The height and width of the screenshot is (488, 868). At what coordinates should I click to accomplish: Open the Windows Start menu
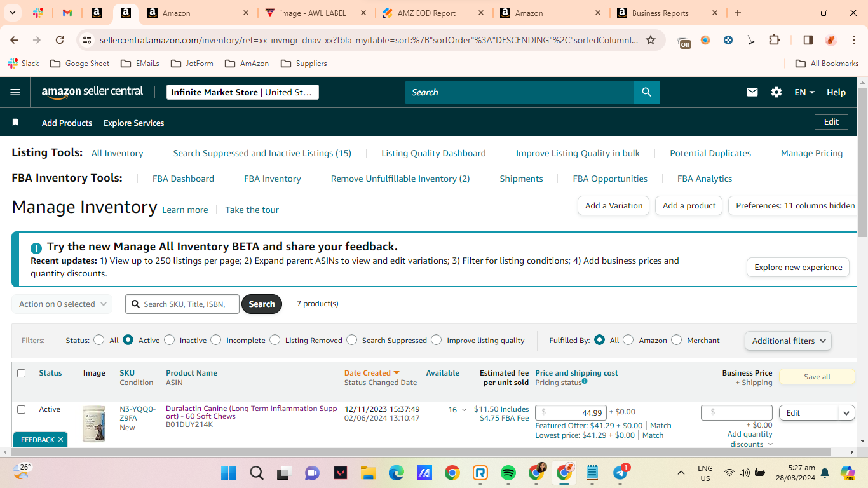pyautogui.click(x=228, y=473)
